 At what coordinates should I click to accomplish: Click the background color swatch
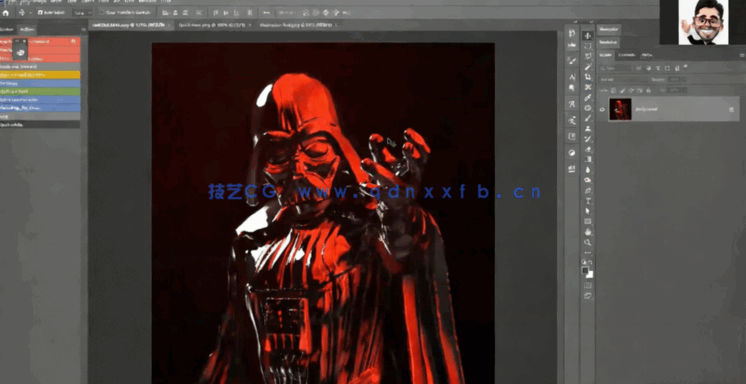[590, 275]
